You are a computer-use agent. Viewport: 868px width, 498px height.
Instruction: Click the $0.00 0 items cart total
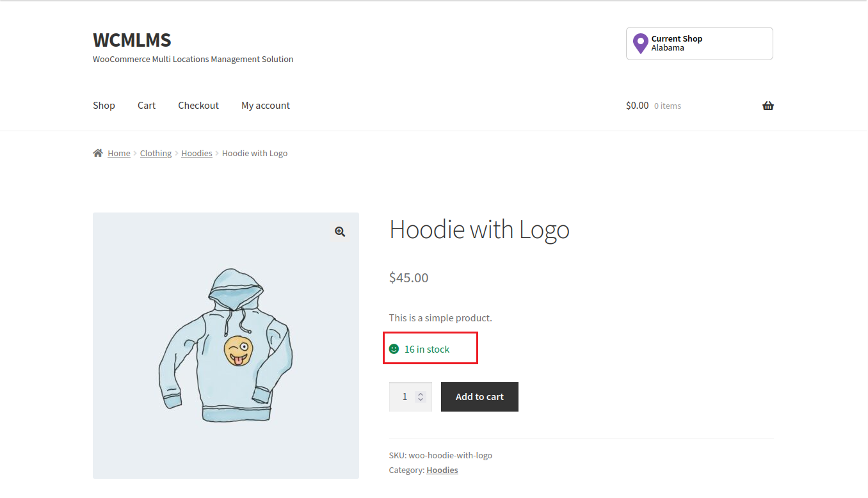tap(653, 106)
